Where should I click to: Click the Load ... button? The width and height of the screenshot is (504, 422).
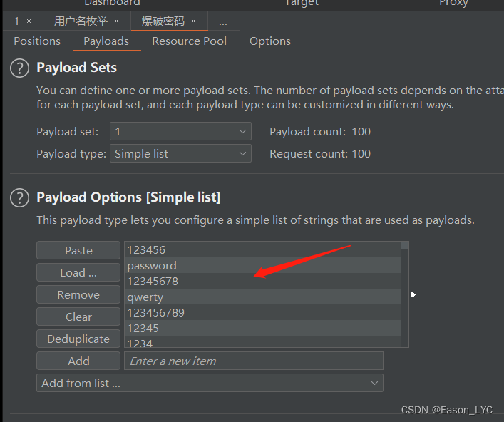[78, 272]
